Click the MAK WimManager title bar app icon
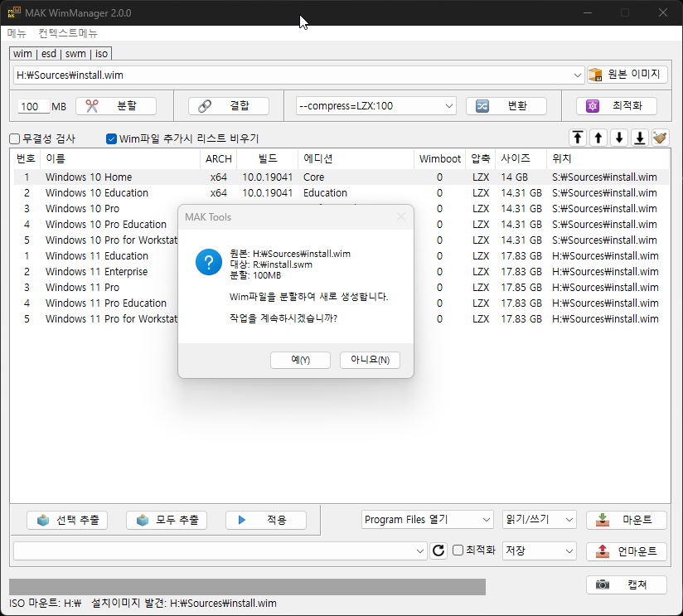683x616 pixels. [x=14, y=12]
